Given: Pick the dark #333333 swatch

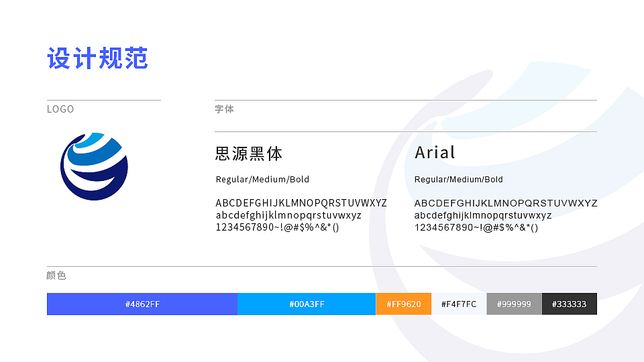Looking at the screenshot, I should click(570, 304).
